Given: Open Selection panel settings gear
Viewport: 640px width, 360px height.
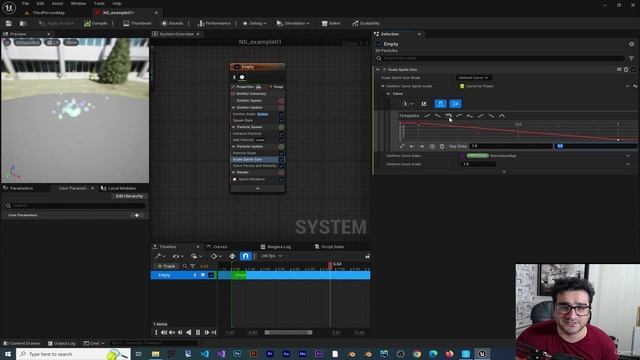Looking at the screenshot, I should pyautogui.click(x=631, y=44).
